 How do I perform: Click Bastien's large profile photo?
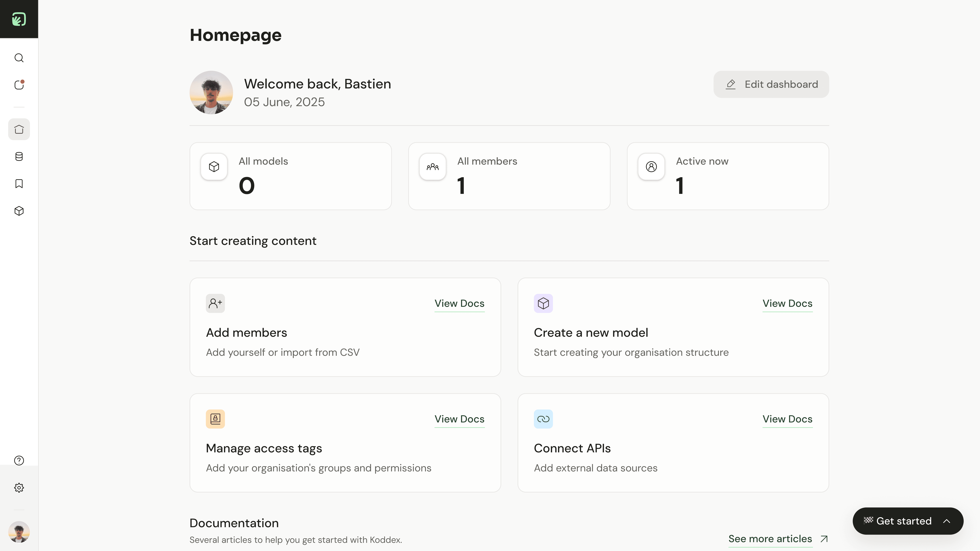click(211, 92)
